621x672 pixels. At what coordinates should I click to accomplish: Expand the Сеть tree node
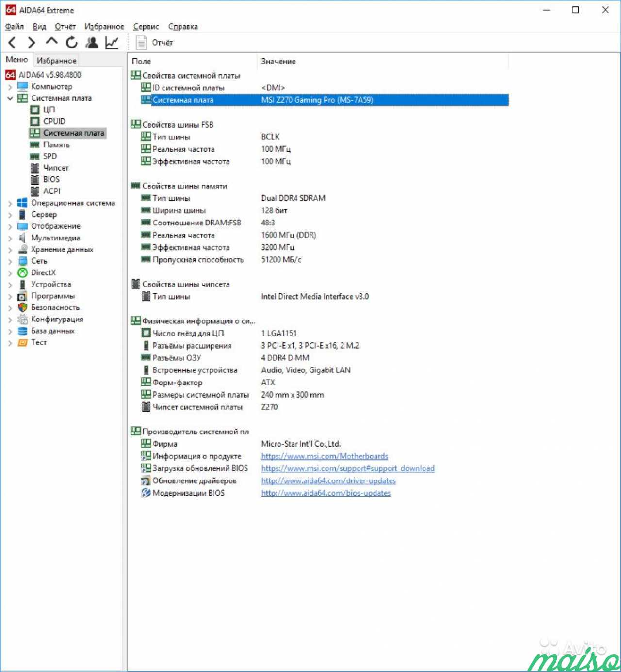10,262
